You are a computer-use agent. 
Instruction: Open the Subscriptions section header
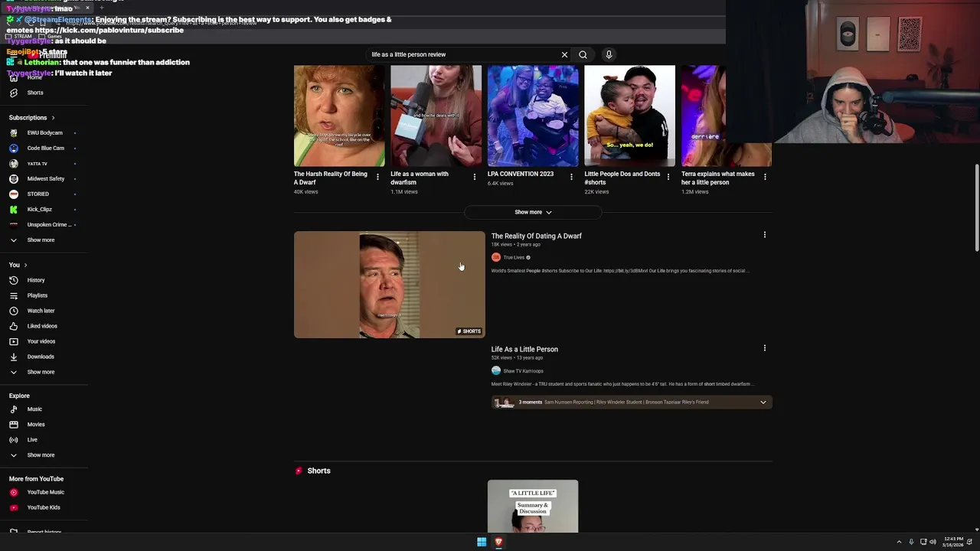(x=31, y=118)
